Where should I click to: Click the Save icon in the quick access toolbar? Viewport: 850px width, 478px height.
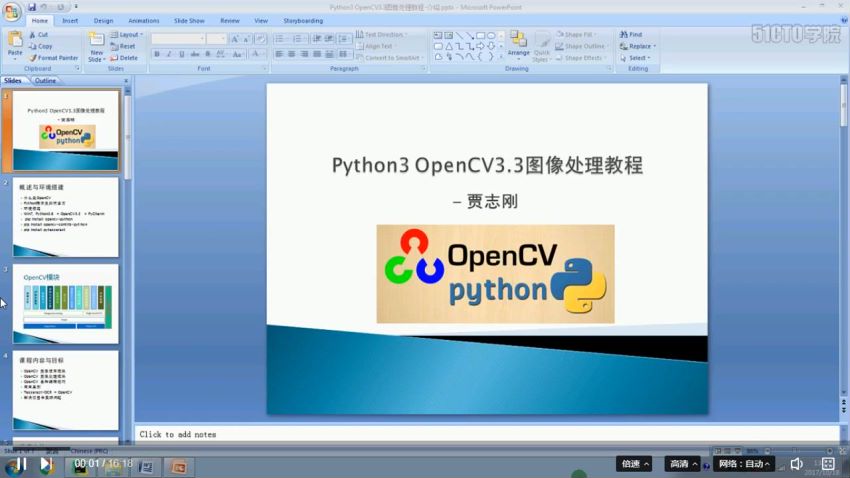tap(31, 7)
